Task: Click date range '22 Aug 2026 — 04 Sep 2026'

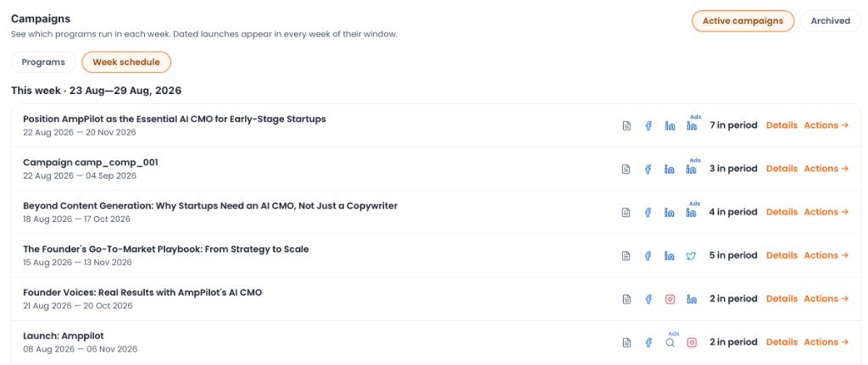Action: (x=79, y=176)
